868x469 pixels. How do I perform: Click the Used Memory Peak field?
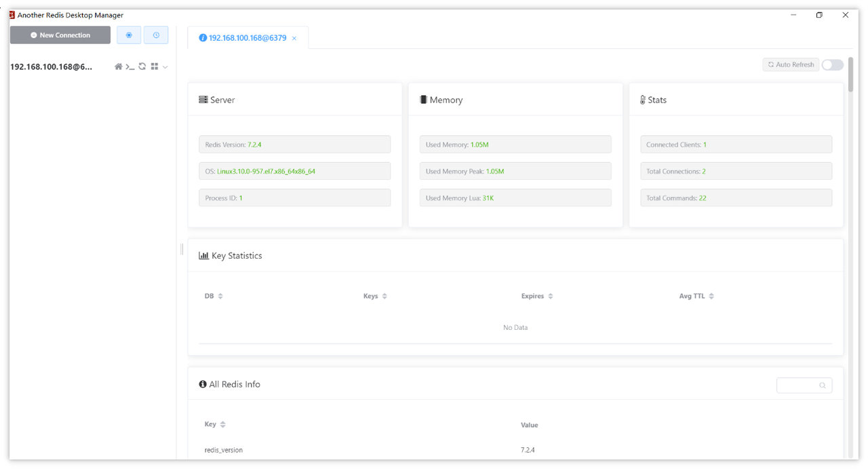point(515,171)
